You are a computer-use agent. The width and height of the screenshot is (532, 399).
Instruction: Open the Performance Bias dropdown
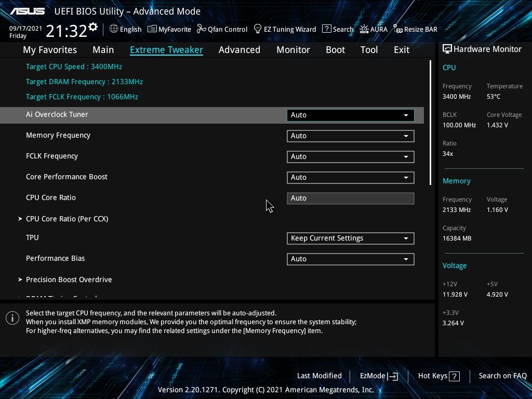pyautogui.click(x=351, y=259)
